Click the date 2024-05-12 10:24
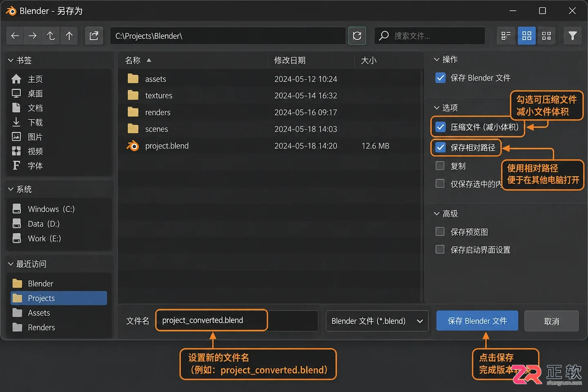 click(x=306, y=79)
